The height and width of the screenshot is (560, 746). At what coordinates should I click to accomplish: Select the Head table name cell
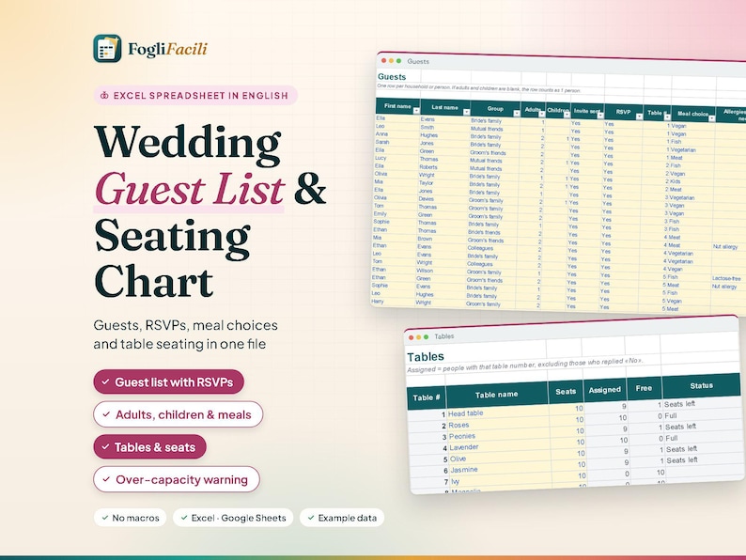(497, 412)
